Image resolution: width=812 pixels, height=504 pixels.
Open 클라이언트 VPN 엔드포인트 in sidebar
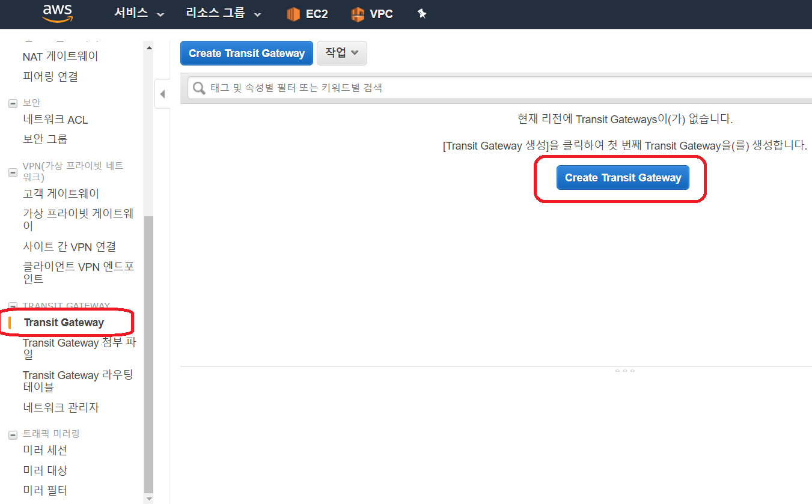[78, 273]
